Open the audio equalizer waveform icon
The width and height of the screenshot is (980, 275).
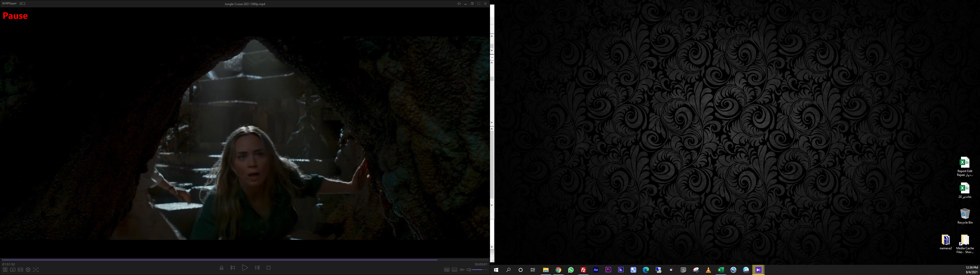462,270
